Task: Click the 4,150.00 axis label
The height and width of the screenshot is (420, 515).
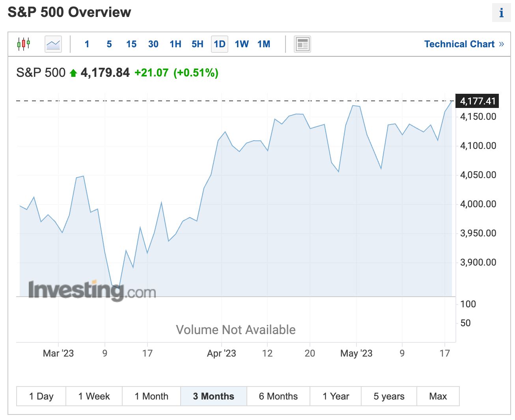Action: (478, 117)
